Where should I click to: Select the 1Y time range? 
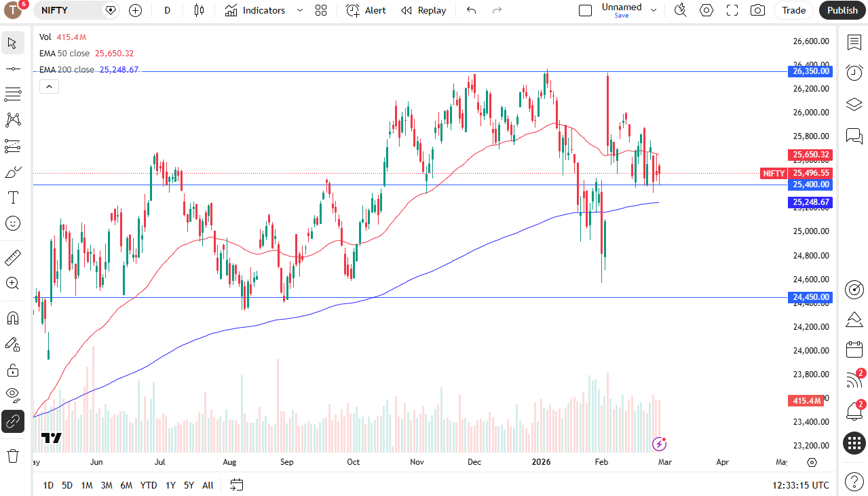pyautogui.click(x=170, y=485)
